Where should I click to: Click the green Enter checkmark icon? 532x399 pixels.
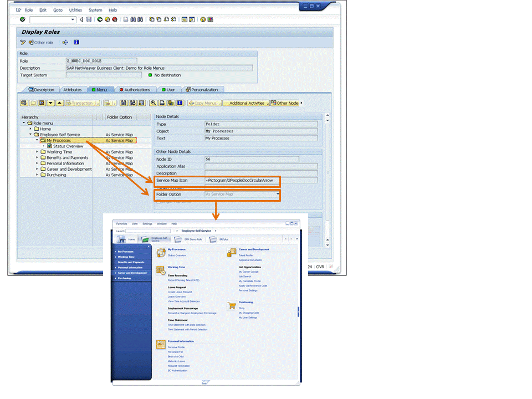pos(22,19)
